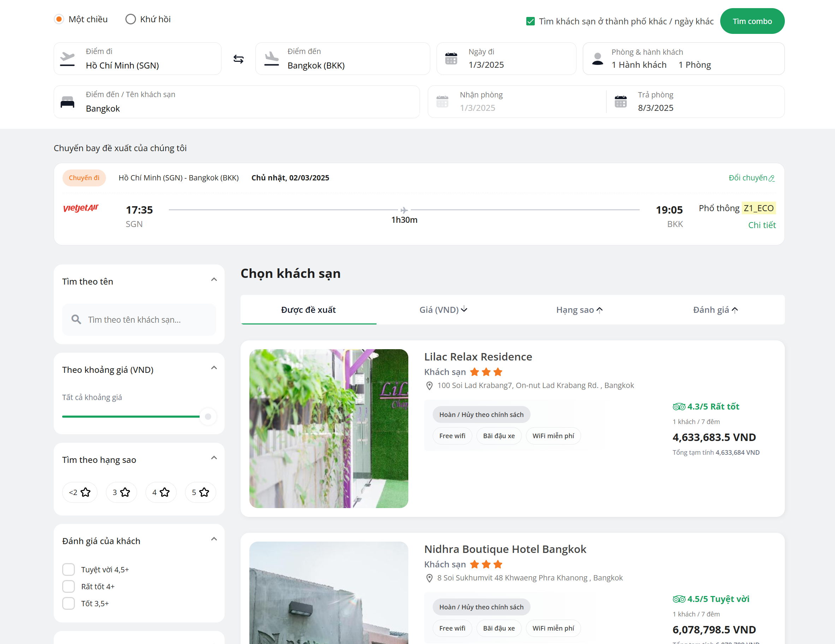Click the price range slider handle
Image resolution: width=835 pixels, height=644 pixels.
coord(208,417)
